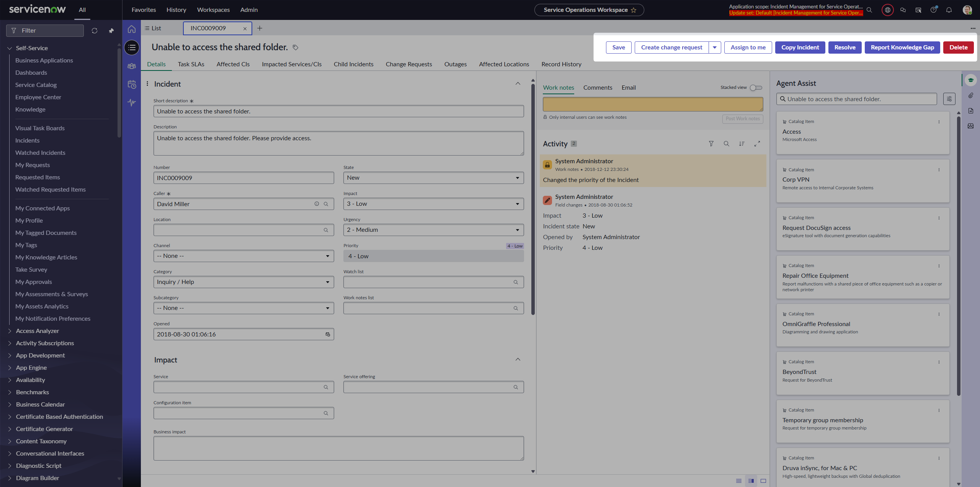Image resolution: width=980 pixels, height=487 pixels.
Task: Open the activity stream search icon
Action: point(726,144)
